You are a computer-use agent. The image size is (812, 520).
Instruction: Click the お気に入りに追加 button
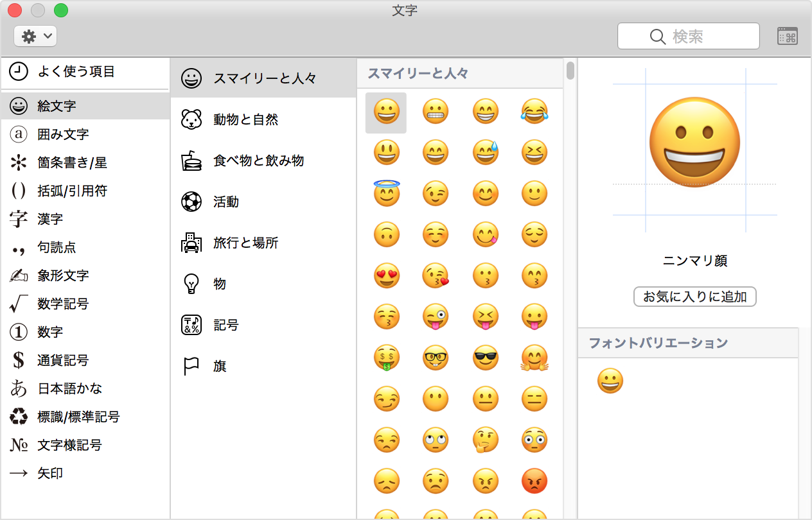(694, 297)
